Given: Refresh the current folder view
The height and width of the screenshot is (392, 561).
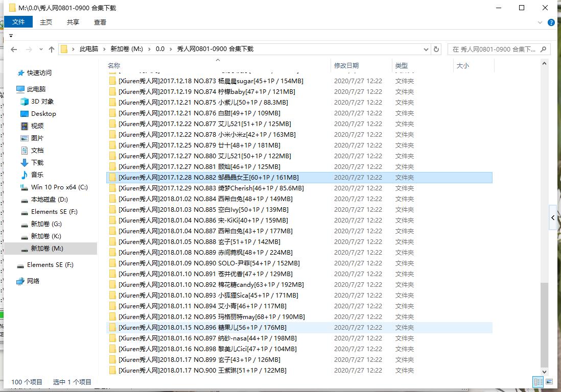Looking at the screenshot, I should (x=436, y=50).
